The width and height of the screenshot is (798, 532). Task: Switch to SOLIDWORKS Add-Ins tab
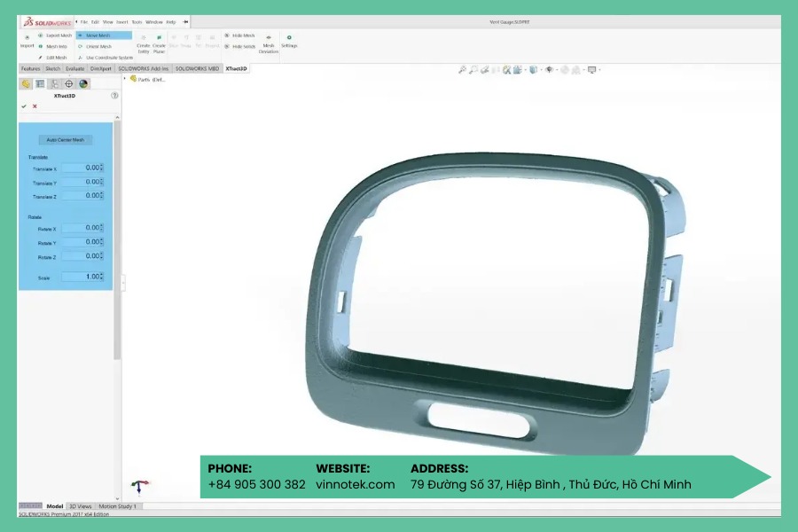pyautogui.click(x=143, y=68)
